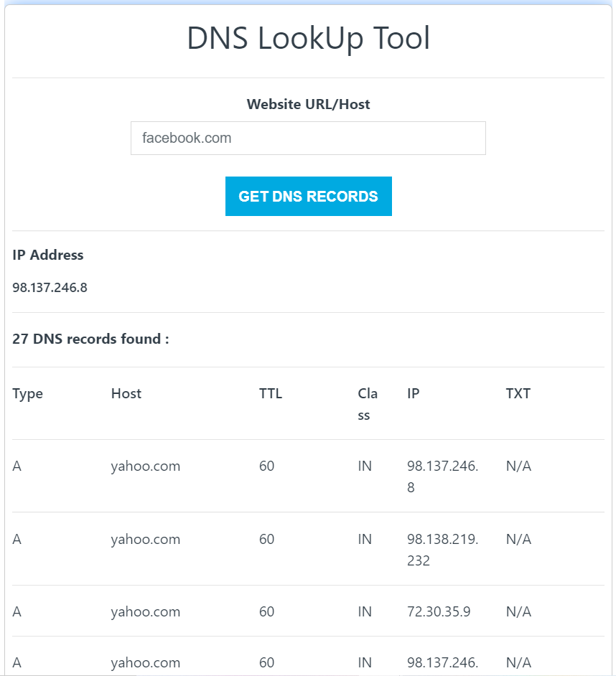
Task: Click TTL 60 in the 72.30.35.9 row
Action: pos(266,611)
